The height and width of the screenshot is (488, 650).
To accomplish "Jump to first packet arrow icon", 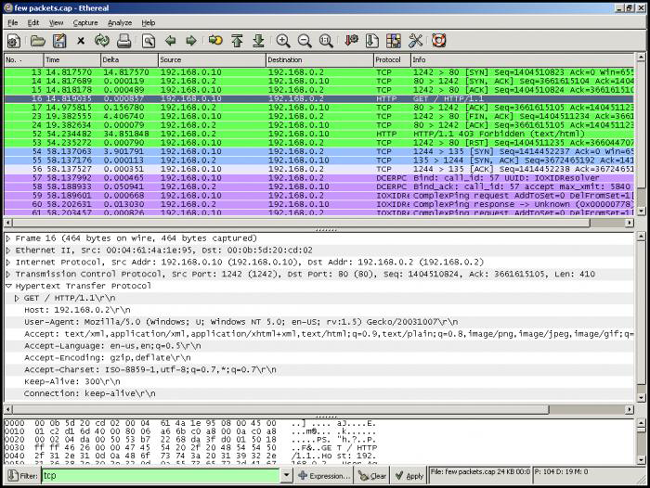I will (x=237, y=41).
